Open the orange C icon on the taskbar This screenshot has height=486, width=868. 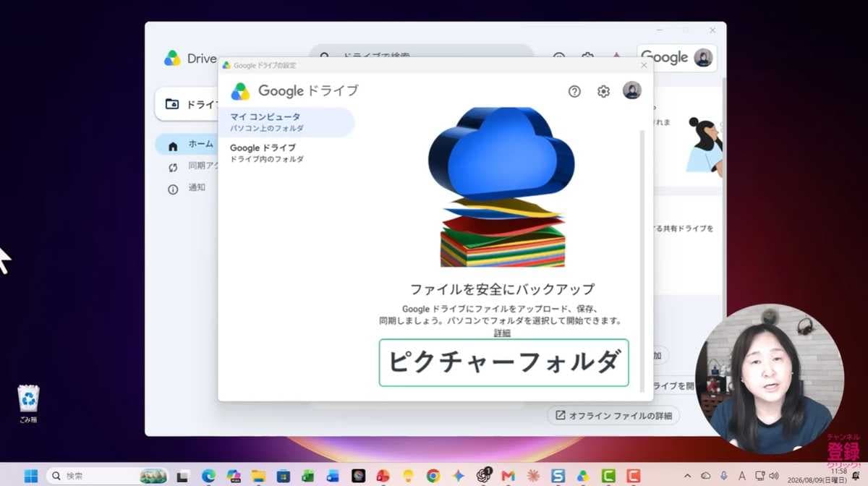[x=634, y=476]
